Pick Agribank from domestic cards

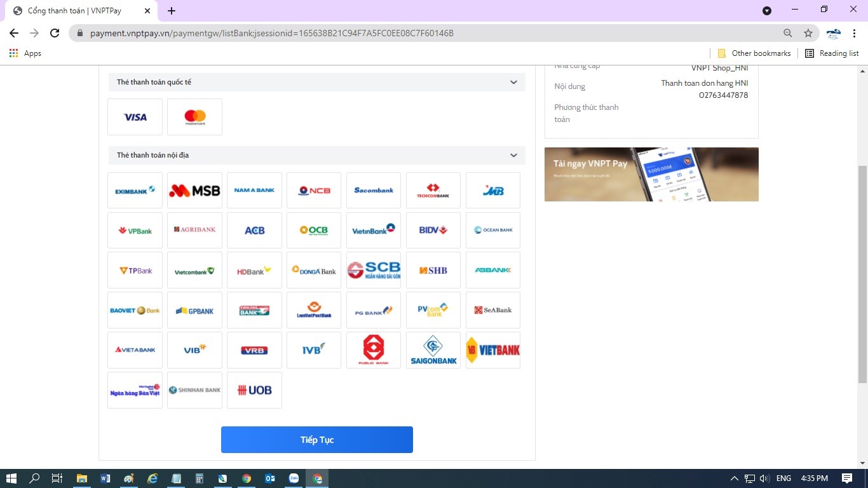point(194,230)
